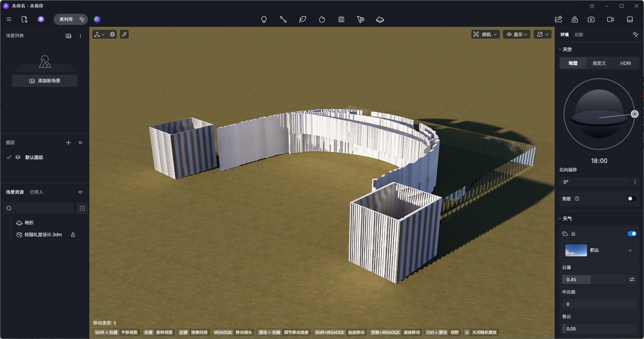
Task: Add a new layer with plus icon
Action: click(68, 143)
